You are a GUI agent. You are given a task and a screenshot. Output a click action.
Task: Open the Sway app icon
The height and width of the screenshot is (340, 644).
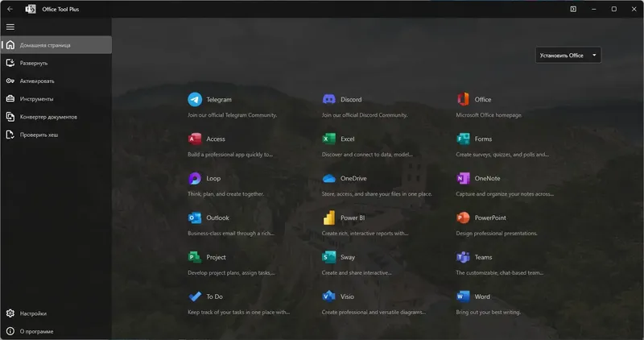[329, 257]
